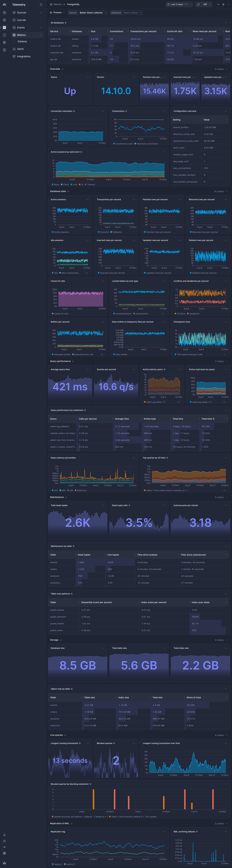Click the Better Stack logo icon

click(4, 4)
